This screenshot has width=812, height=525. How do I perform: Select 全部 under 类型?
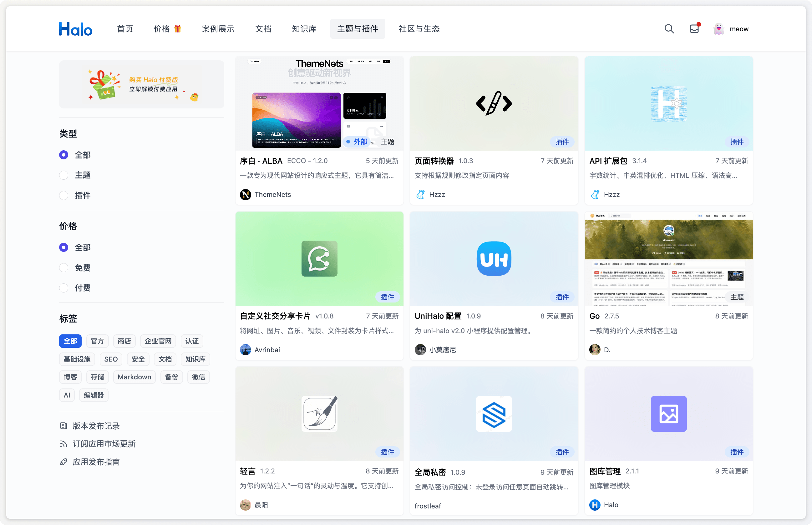point(63,155)
